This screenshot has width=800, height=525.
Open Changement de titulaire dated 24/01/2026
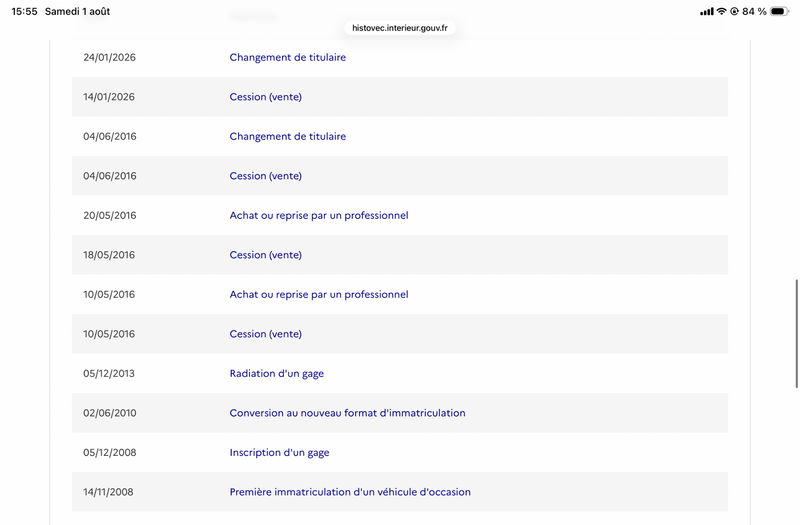pyautogui.click(x=288, y=57)
